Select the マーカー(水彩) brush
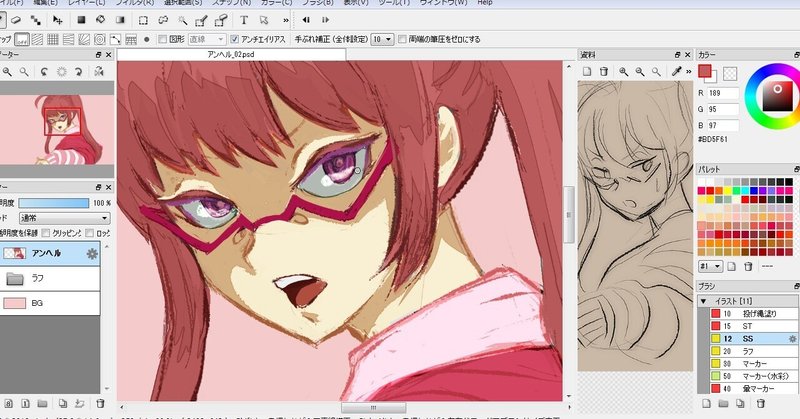This screenshot has width=800, height=419. coord(754,376)
